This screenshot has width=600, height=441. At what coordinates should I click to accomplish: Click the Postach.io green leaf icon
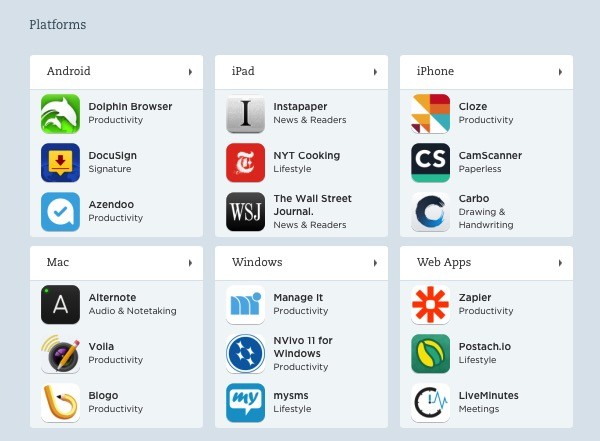point(430,354)
